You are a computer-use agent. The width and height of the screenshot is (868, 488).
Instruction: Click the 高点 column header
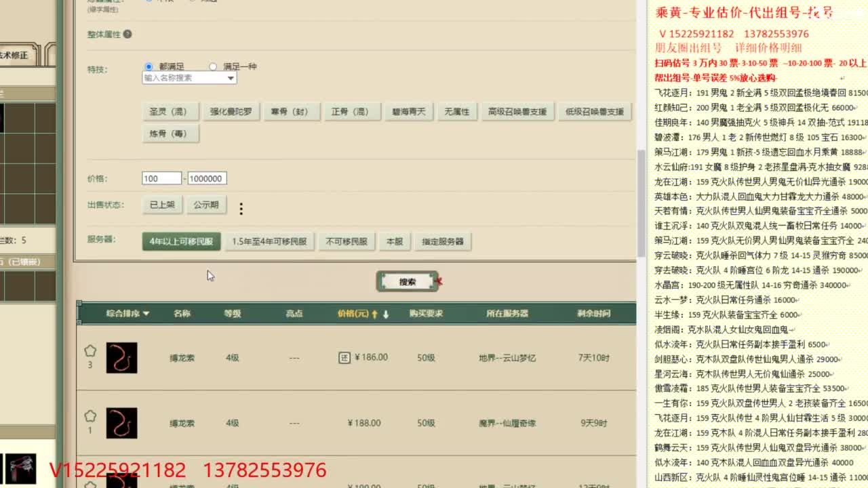(294, 314)
